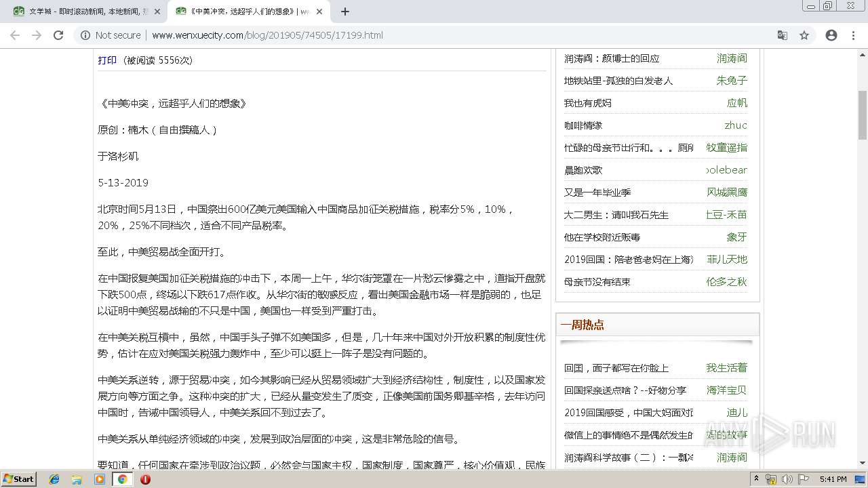Open 微信上的事情绝不是偶然发生 article
The width and height of the screenshot is (868, 488).
coord(629,435)
